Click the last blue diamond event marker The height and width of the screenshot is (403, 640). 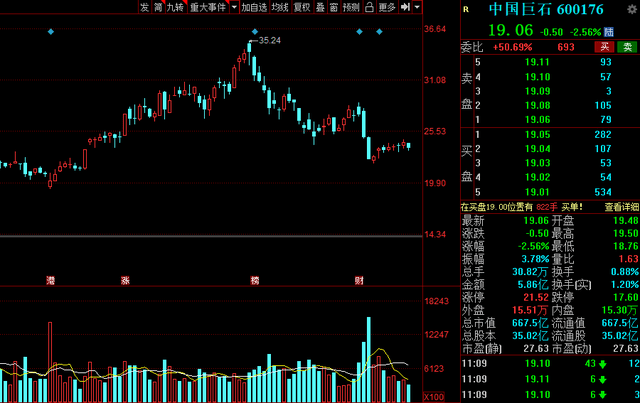pyautogui.click(x=379, y=32)
